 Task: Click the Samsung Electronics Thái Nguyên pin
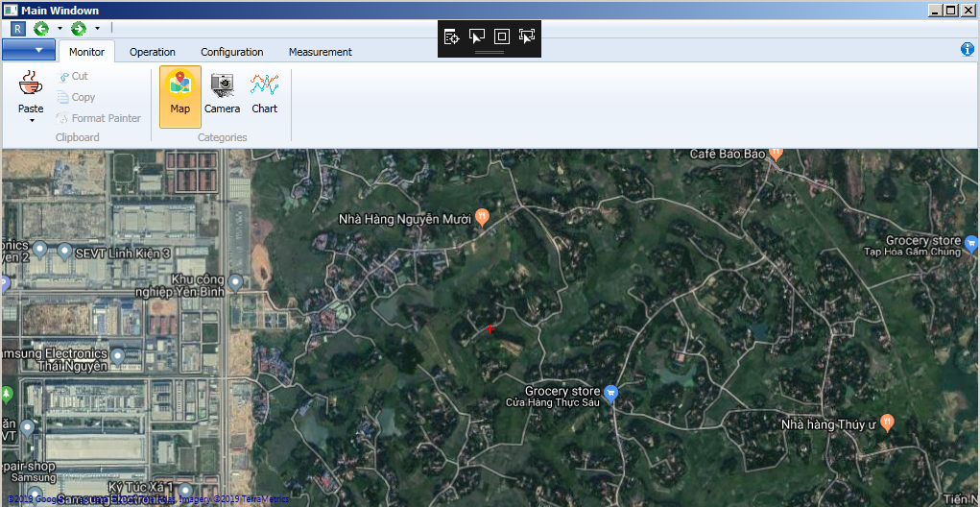[x=117, y=357]
